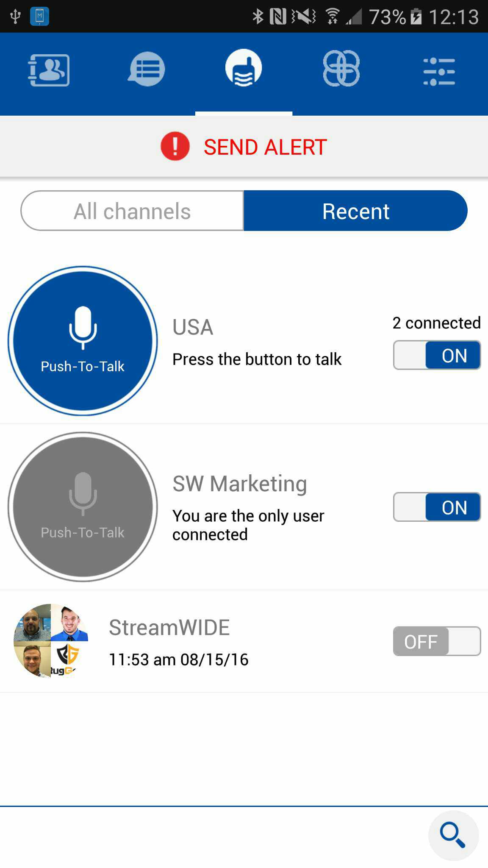488x868 pixels.
Task: Tap the SW Marketing Push-To-Talk button
Action: point(83,507)
